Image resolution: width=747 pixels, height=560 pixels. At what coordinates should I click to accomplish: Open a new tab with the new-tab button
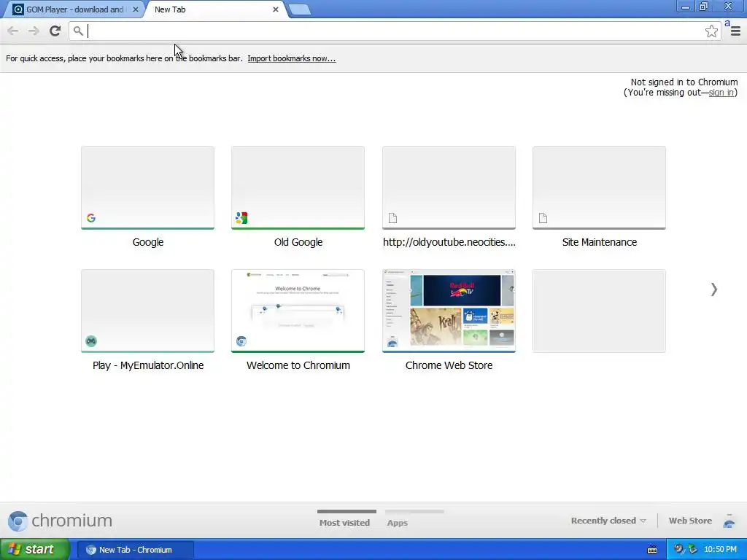(300, 9)
